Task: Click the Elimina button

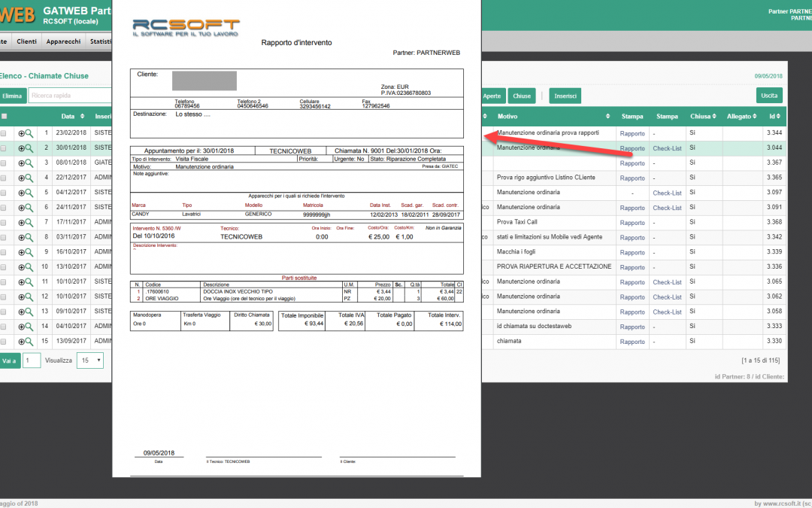Action: tap(11, 96)
